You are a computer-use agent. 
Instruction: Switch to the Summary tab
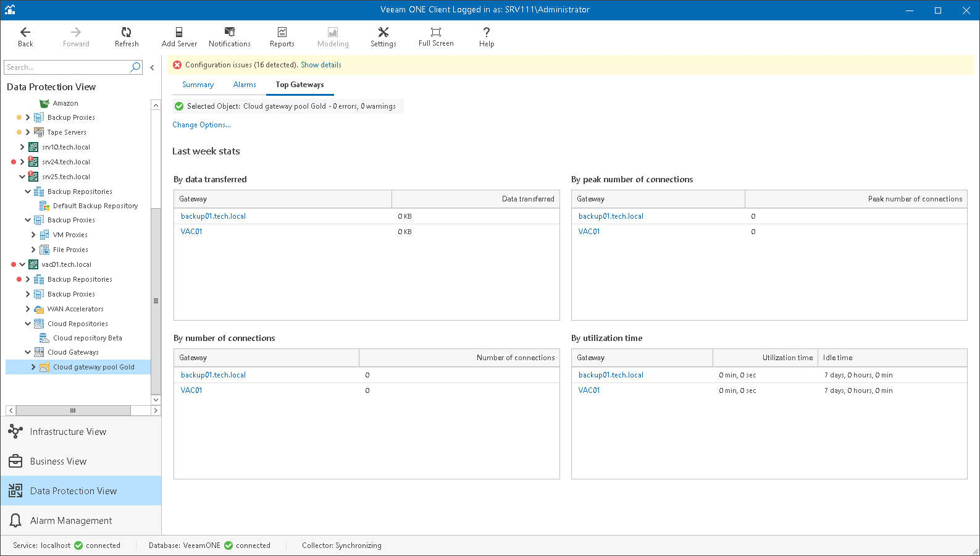click(x=198, y=85)
